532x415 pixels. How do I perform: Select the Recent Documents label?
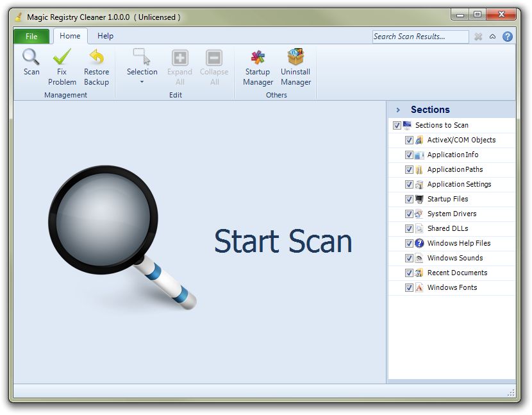coord(457,273)
